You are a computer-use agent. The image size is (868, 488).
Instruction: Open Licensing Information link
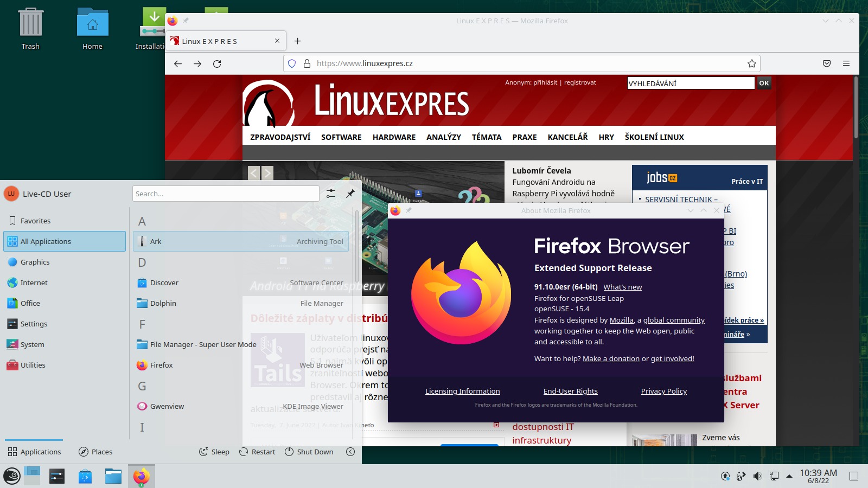tap(462, 391)
